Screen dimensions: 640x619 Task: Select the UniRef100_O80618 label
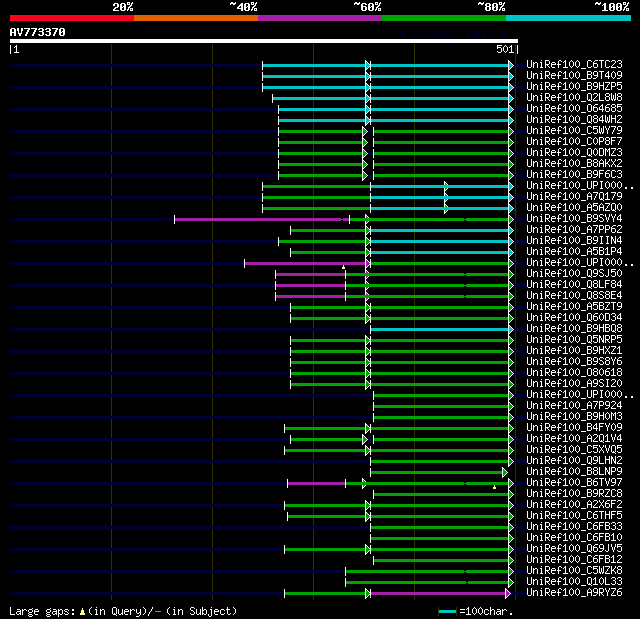(574, 373)
